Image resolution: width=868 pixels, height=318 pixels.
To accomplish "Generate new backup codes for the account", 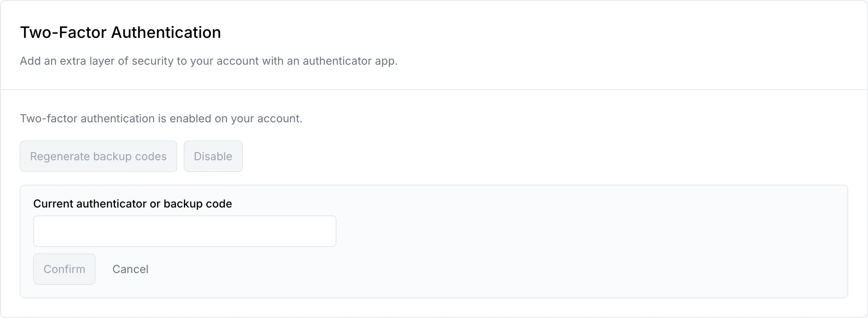I will (x=98, y=156).
